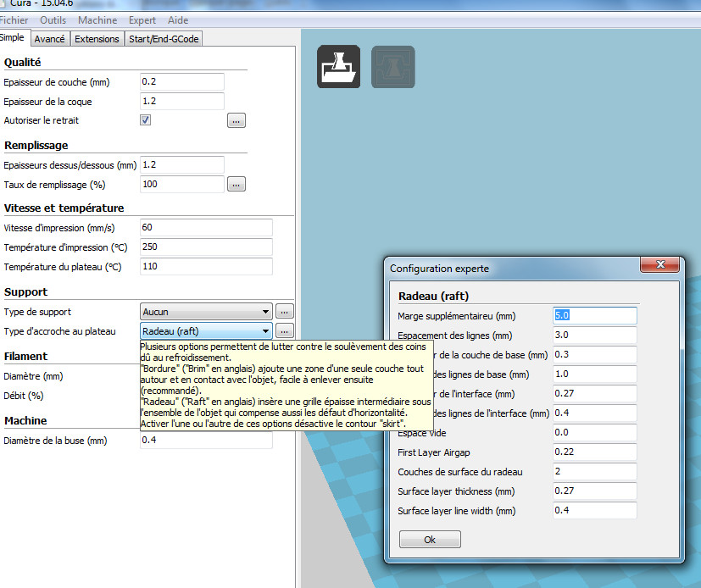
Task: Click the Espace vide field
Action: [594, 432]
